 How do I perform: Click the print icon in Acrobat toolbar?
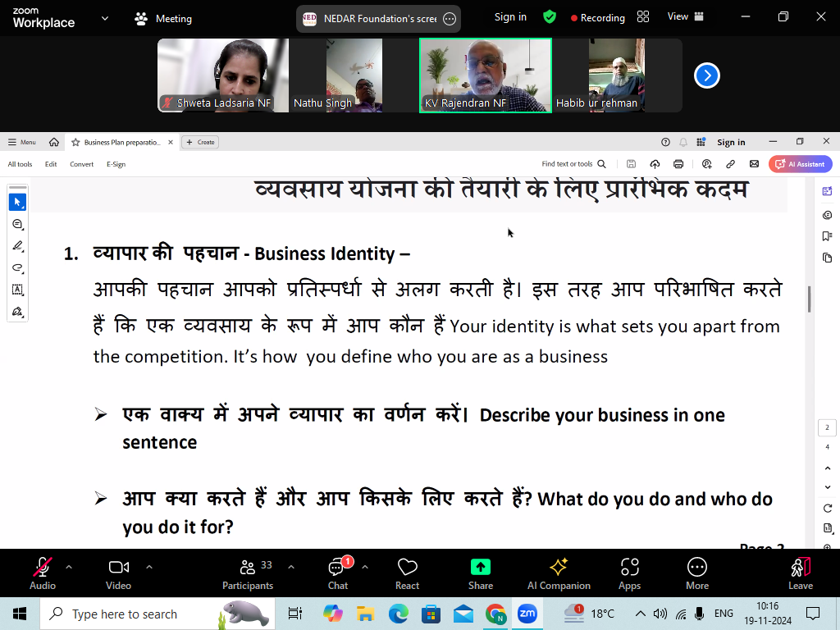point(678,164)
